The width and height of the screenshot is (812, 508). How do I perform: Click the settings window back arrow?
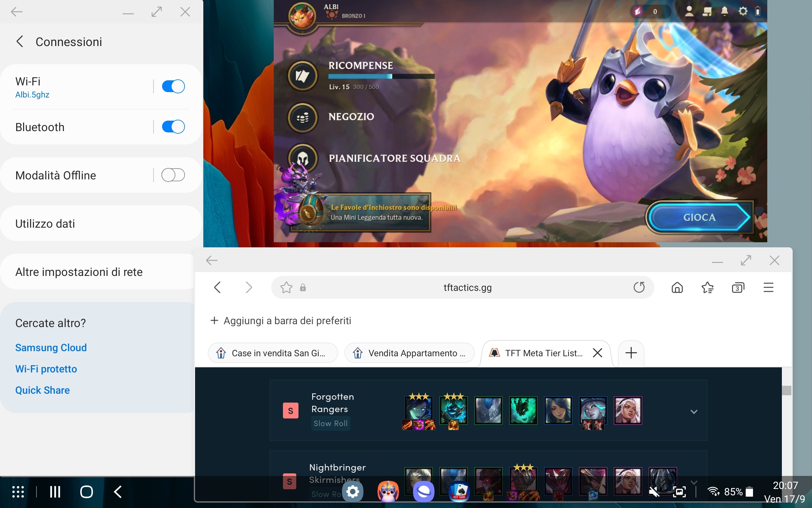click(16, 12)
